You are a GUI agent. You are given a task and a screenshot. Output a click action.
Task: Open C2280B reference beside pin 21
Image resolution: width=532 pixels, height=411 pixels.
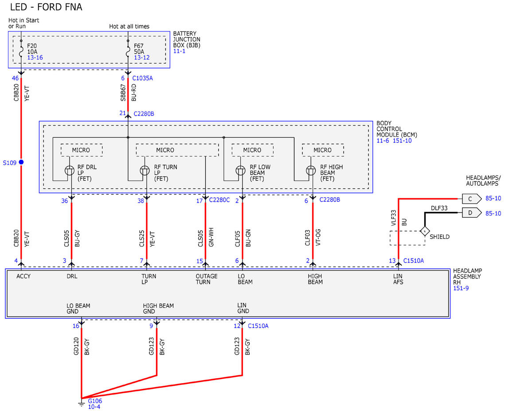144,114
